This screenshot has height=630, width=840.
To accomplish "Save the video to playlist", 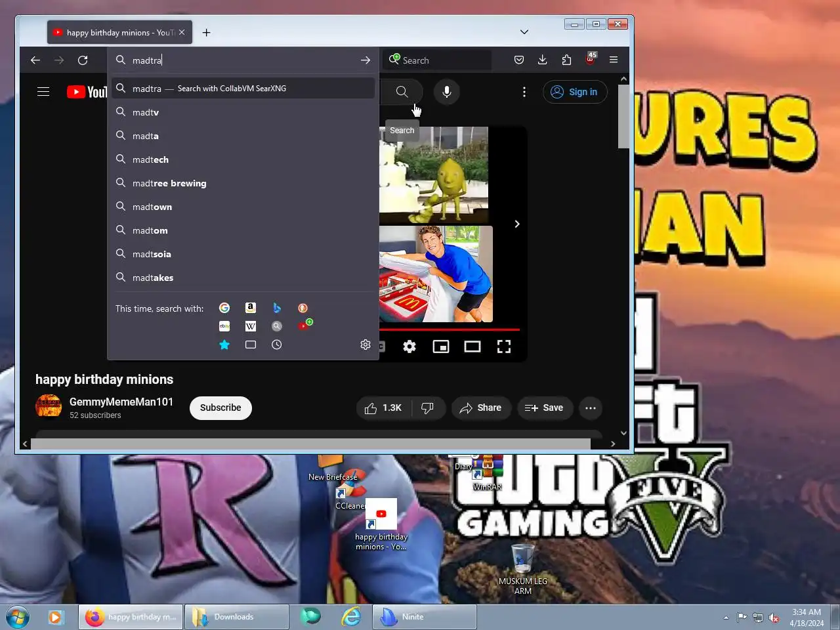I will coord(544,408).
